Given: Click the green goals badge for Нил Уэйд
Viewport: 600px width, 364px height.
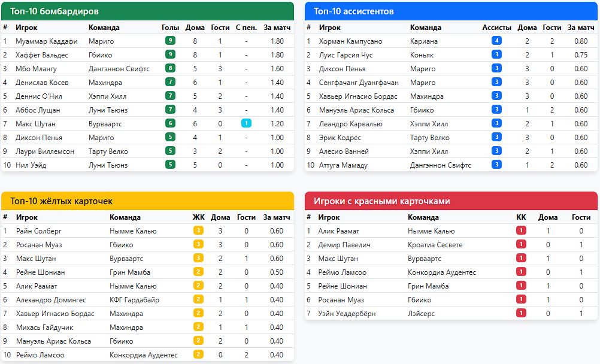Looking at the screenshot, I should [170, 165].
